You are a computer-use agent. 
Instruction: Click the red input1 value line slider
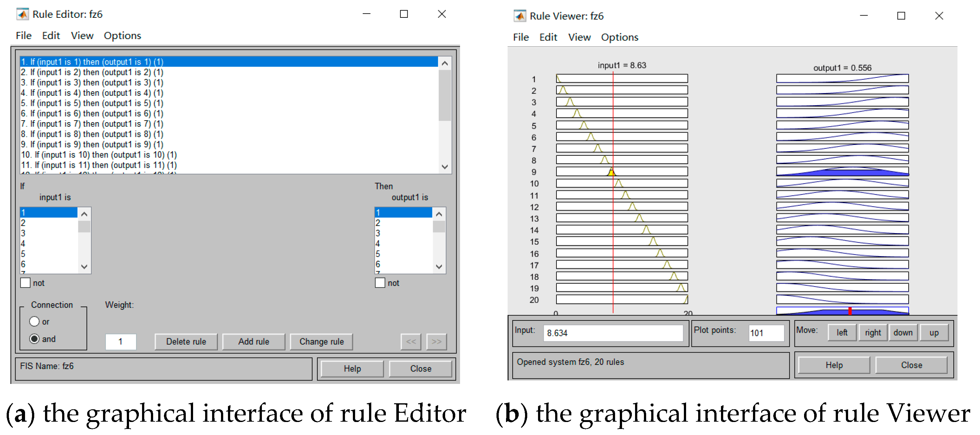613,190
